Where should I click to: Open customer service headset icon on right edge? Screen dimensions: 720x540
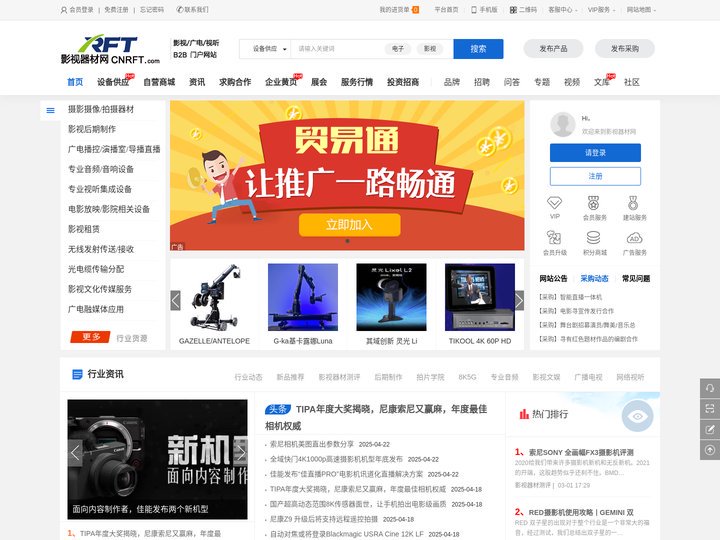tap(710, 388)
